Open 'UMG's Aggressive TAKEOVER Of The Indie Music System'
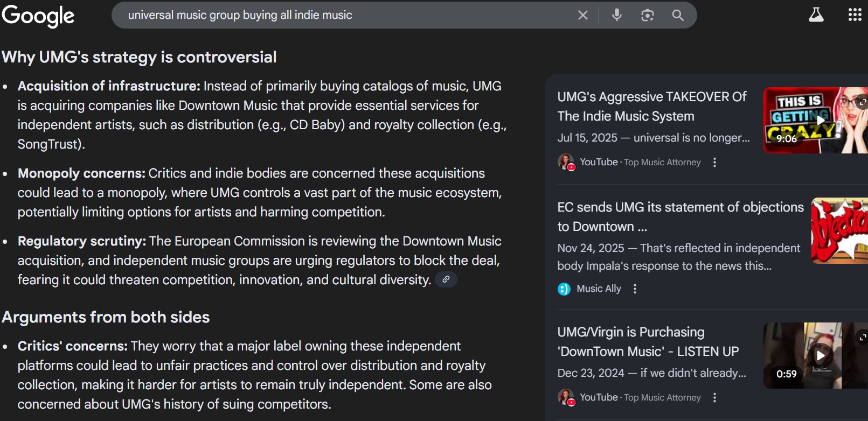This screenshot has height=421, width=868. point(652,107)
